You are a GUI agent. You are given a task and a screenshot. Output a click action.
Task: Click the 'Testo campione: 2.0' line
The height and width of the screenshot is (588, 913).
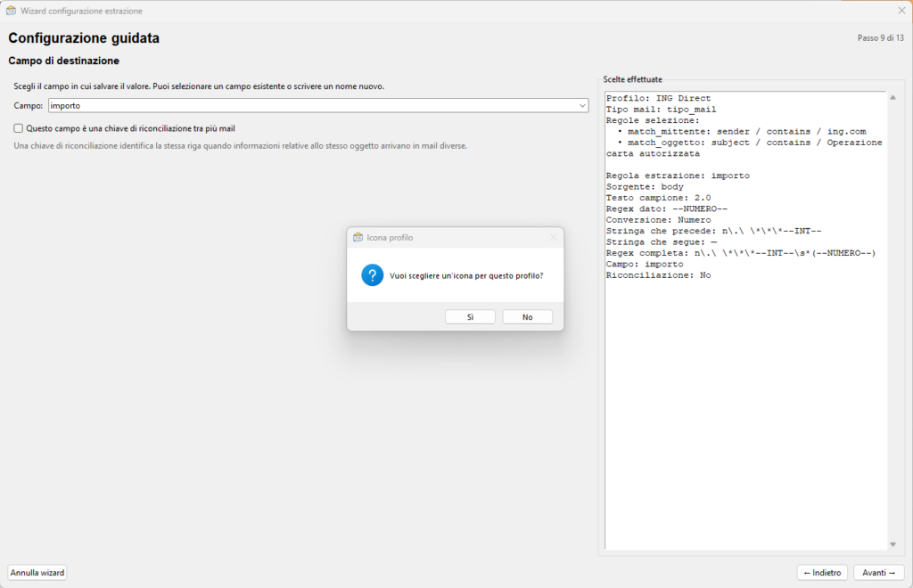click(x=658, y=198)
